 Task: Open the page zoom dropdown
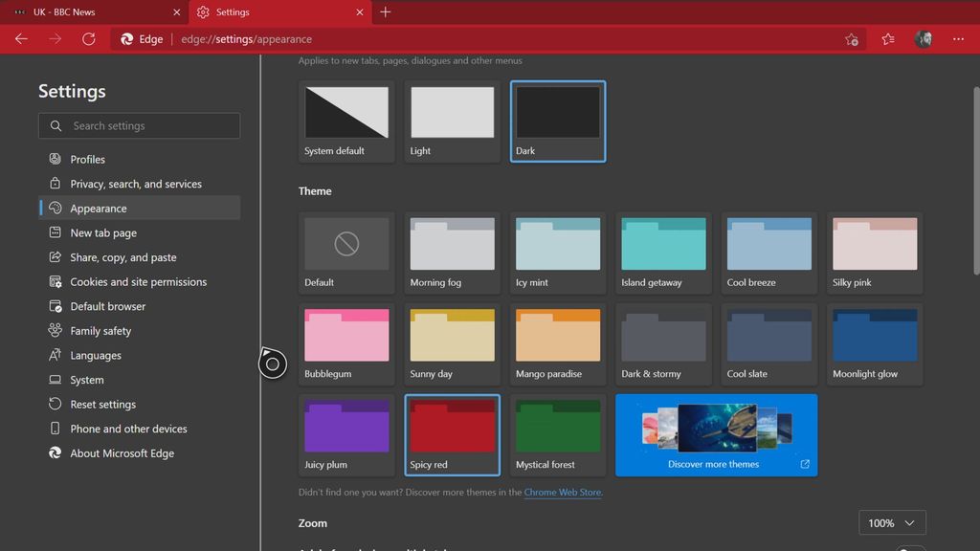(891, 522)
